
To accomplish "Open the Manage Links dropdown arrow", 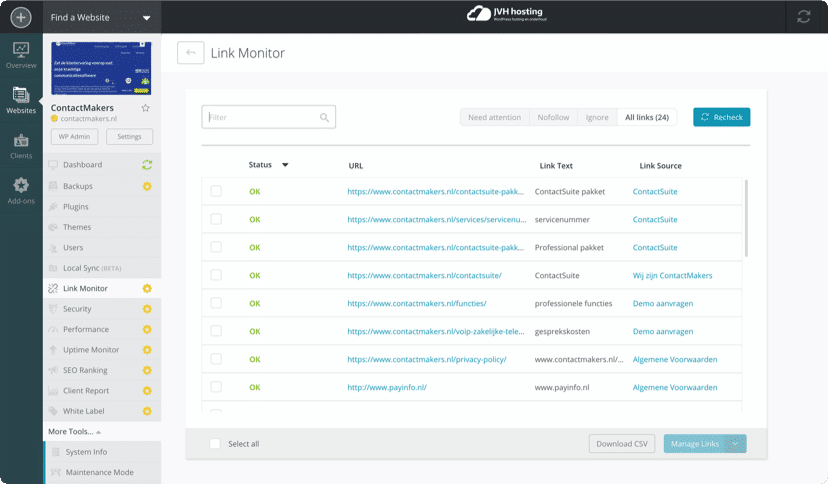I will pos(736,444).
